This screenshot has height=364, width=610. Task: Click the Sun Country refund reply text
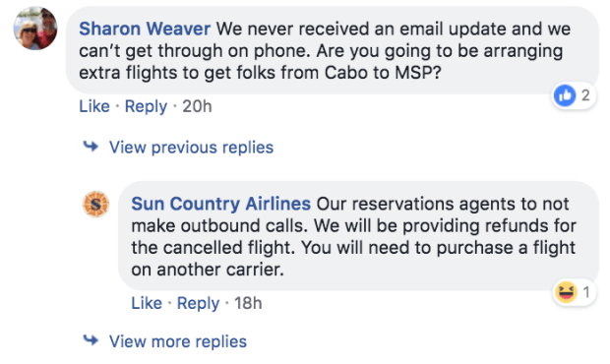point(353,237)
